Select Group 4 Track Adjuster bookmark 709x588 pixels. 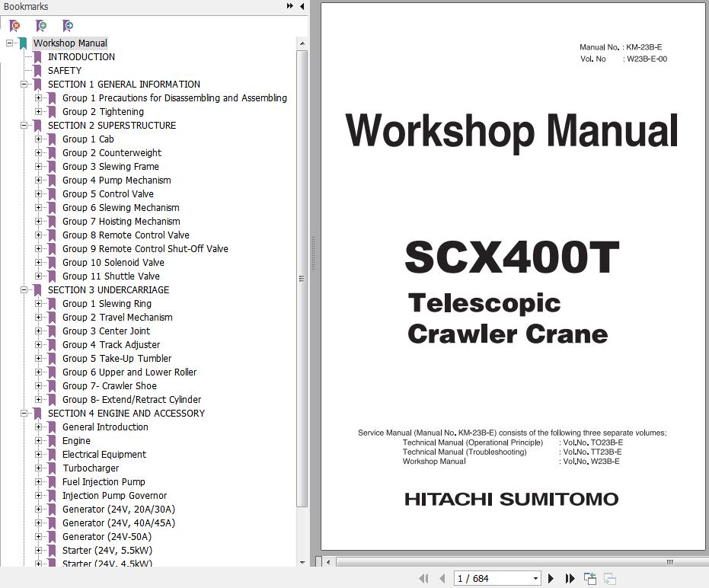[110, 345]
